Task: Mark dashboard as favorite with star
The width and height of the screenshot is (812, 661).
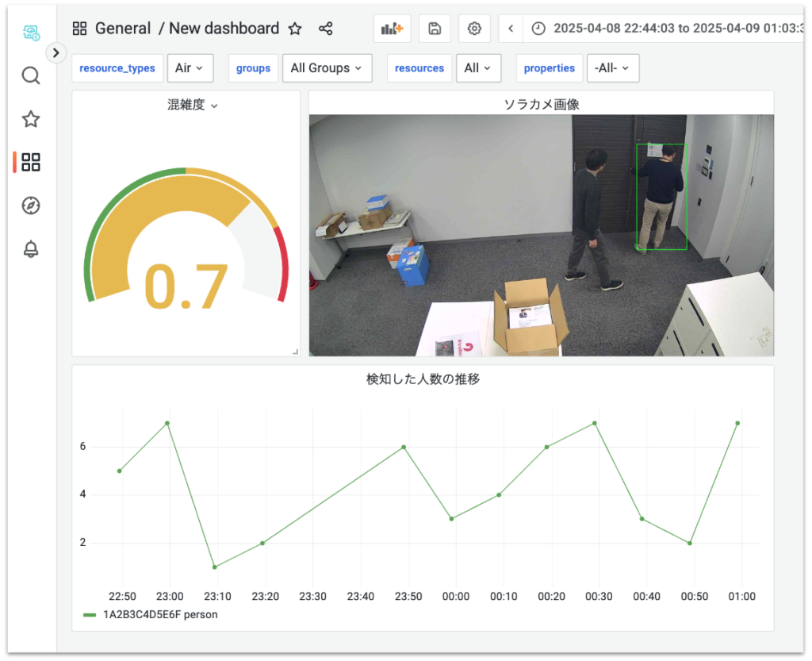Action: (x=295, y=29)
